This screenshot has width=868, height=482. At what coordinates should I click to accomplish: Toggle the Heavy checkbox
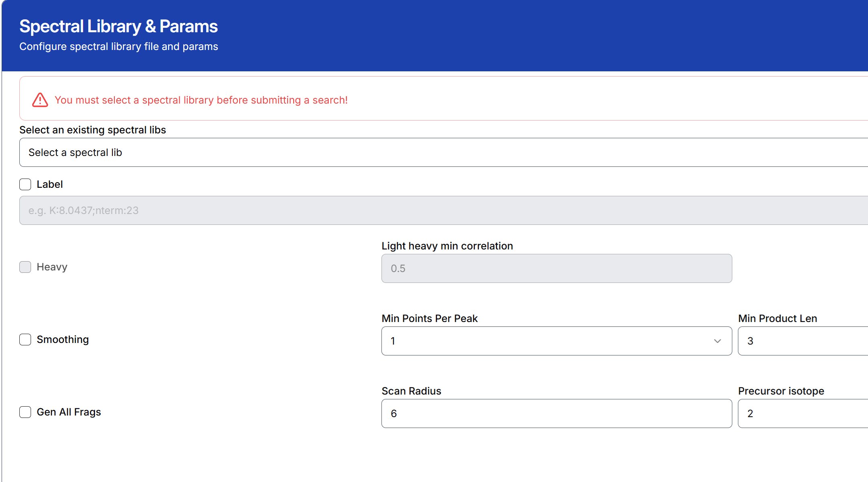[25, 267]
